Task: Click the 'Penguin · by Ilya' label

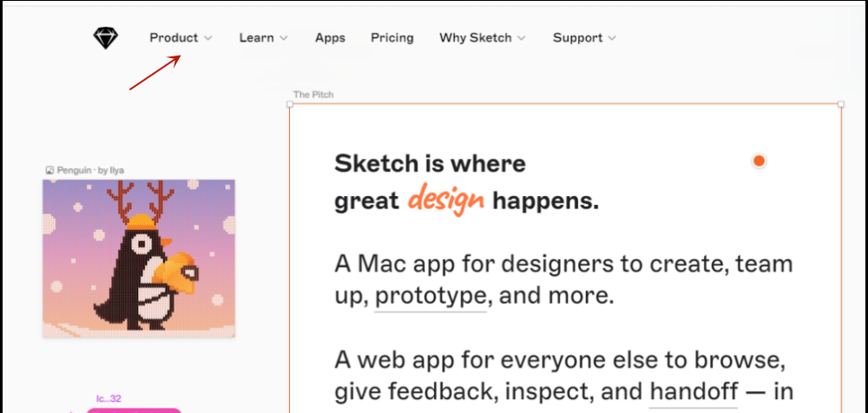Action: [x=90, y=171]
